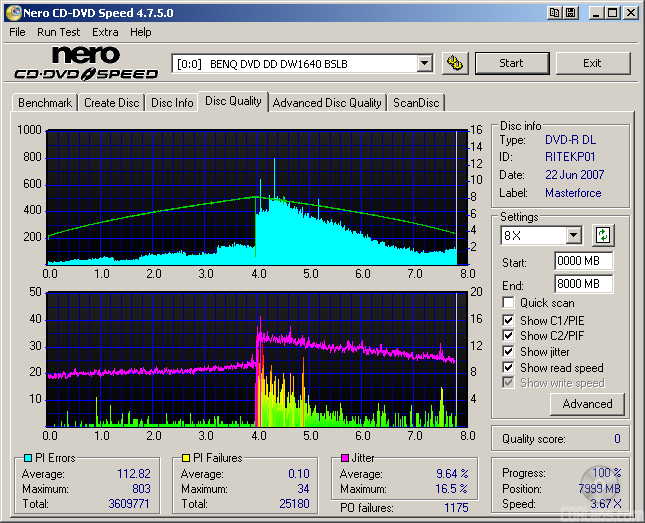The height and width of the screenshot is (523, 645).
Task: Click the cyan PI Errors legend square
Action: 27,458
